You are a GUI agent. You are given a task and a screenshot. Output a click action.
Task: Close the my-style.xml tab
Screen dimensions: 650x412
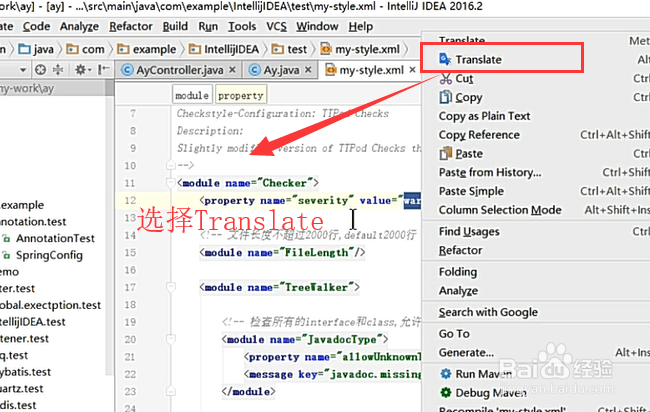[412, 70]
